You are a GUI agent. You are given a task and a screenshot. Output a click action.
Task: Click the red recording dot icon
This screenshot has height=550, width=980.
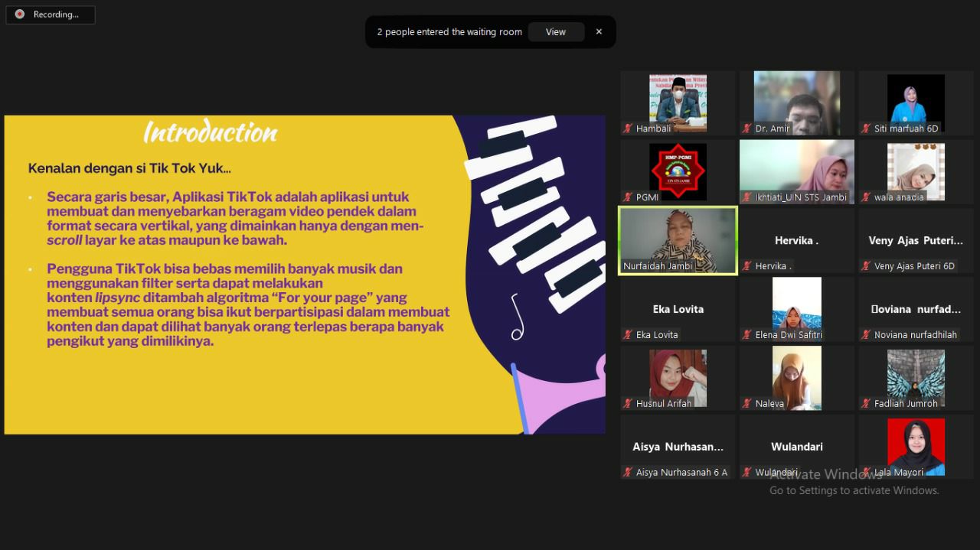click(x=19, y=15)
